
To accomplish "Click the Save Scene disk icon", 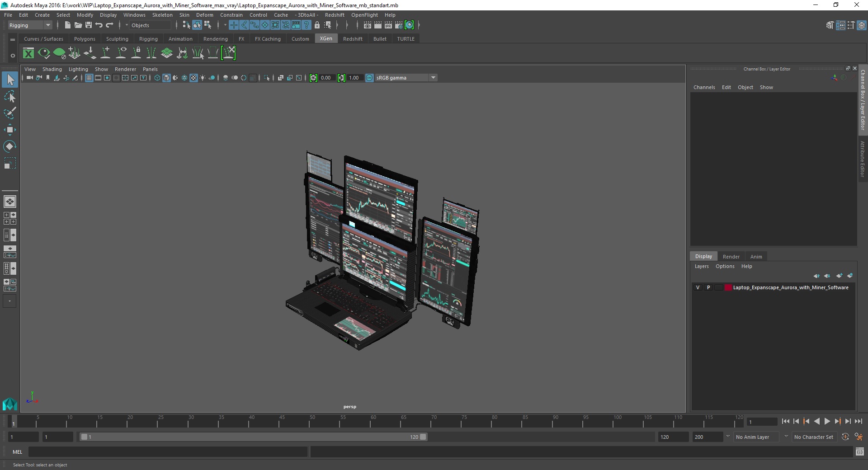I will pyautogui.click(x=89, y=25).
